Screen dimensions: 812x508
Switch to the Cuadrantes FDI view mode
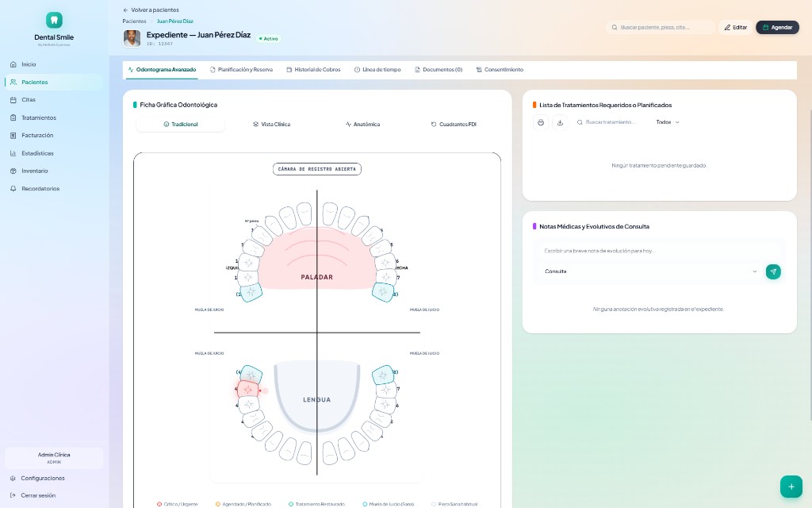tap(454, 125)
